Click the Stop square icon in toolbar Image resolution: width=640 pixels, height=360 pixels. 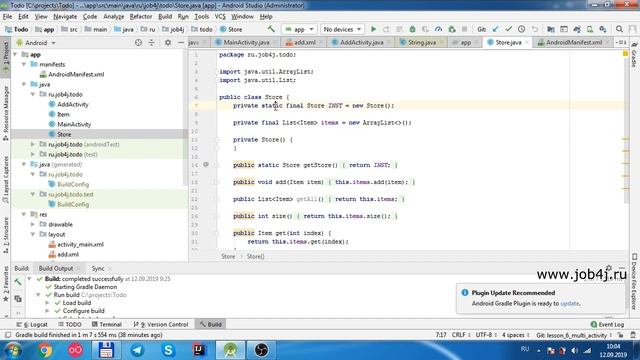(x=464, y=29)
